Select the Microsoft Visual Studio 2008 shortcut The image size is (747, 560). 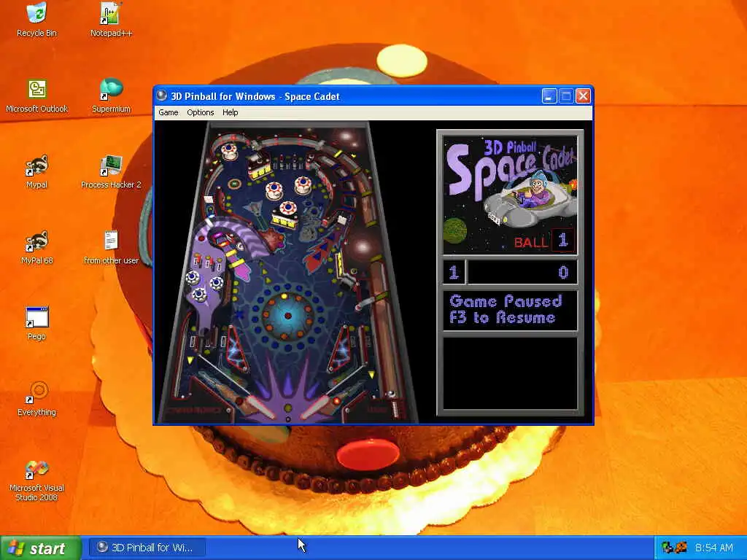[36, 481]
